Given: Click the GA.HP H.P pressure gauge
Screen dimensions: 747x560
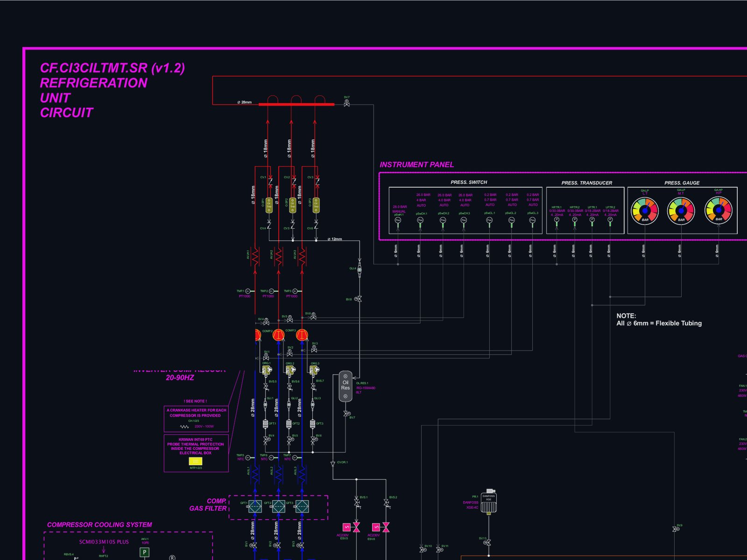Looking at the screenshot, I should pos(719,210).
